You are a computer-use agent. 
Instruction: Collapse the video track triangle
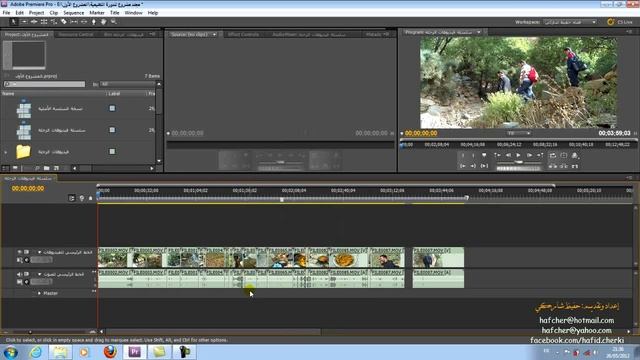tap(40, 252)
